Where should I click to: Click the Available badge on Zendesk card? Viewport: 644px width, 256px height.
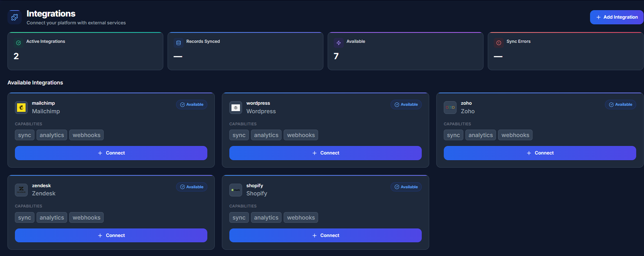(192, 187)
